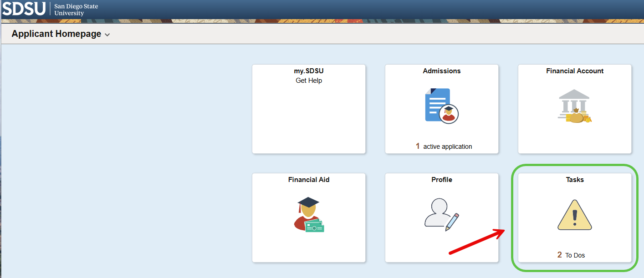Select the Tasks tile title
This screenshot has height=278, width=644.
point(575,180)
